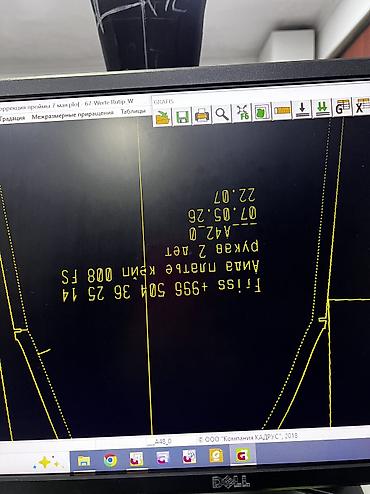The image size is (370, 494).
Task: Click the '_A48_0' status bar text
Action: (159, 442)
